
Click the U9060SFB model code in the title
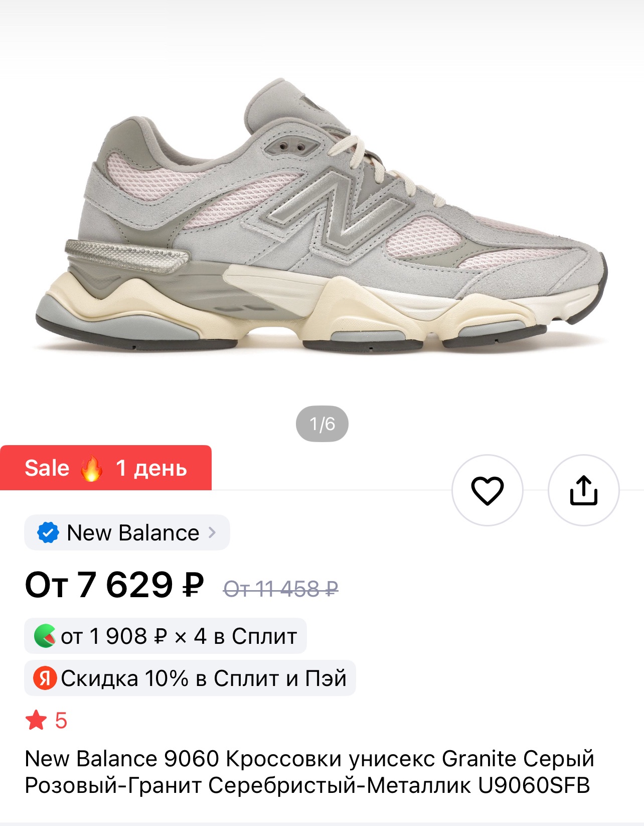(x=534, y=785)
